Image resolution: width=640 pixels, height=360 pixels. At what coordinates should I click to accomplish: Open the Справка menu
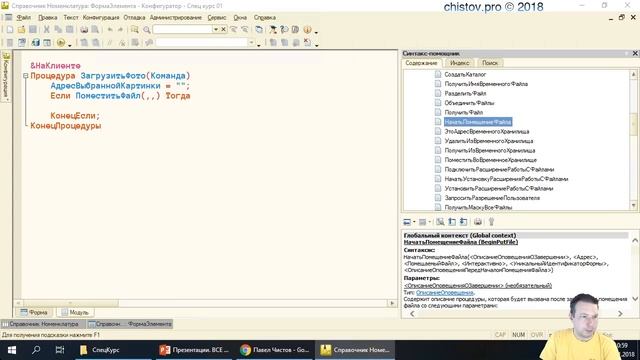click(265, 18)
